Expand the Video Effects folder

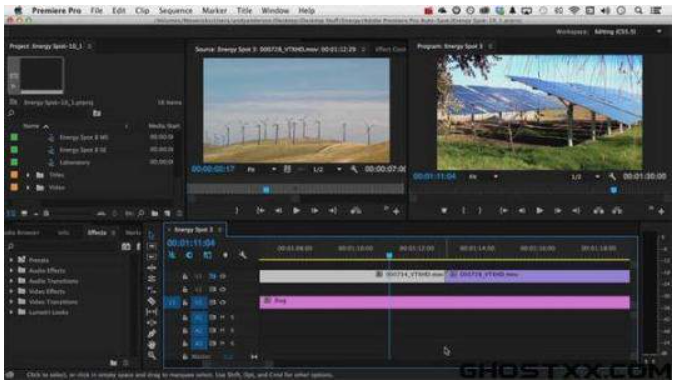pos(11,291)
